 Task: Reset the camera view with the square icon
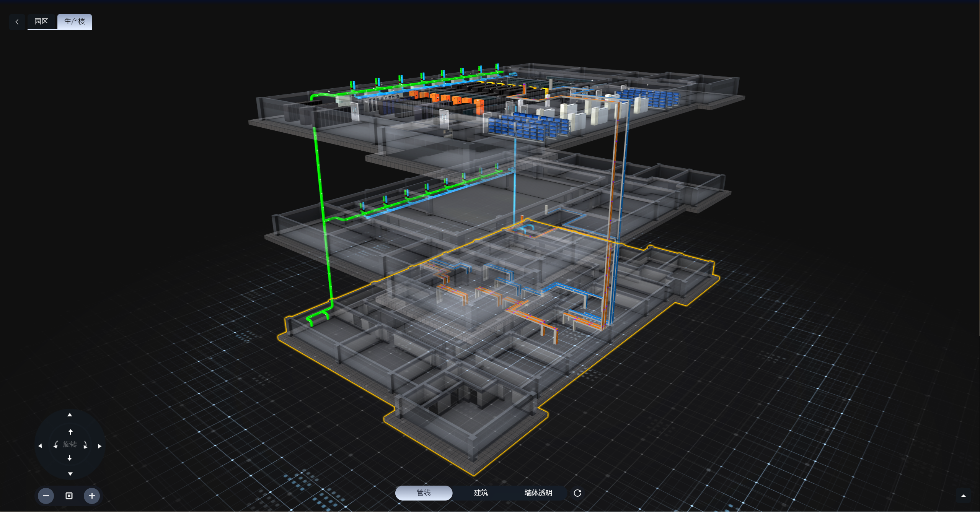pyautogui.click(x=69, y=496)
